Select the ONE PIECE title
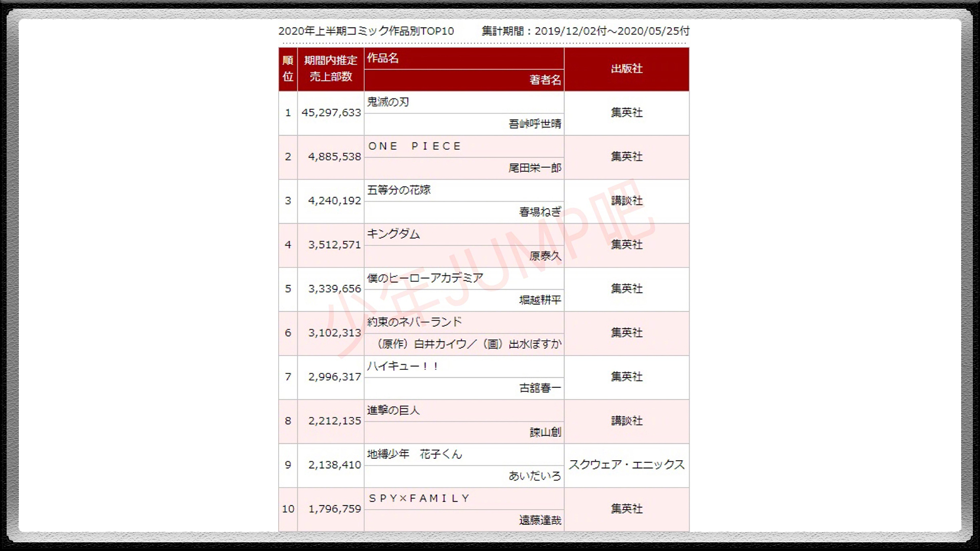980x551 pixels. click(x=414, y=146)
